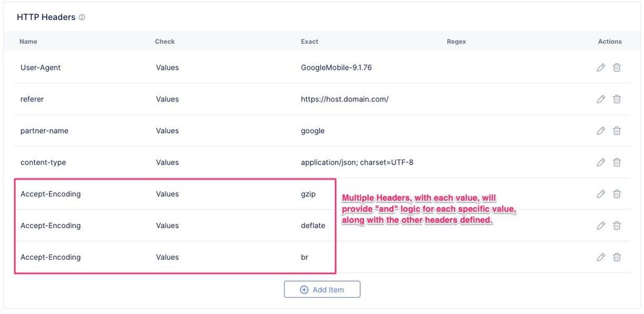Click the HTTP Headers info icon
The height and width of the screenshot is (314, 644).
(82, 17)
